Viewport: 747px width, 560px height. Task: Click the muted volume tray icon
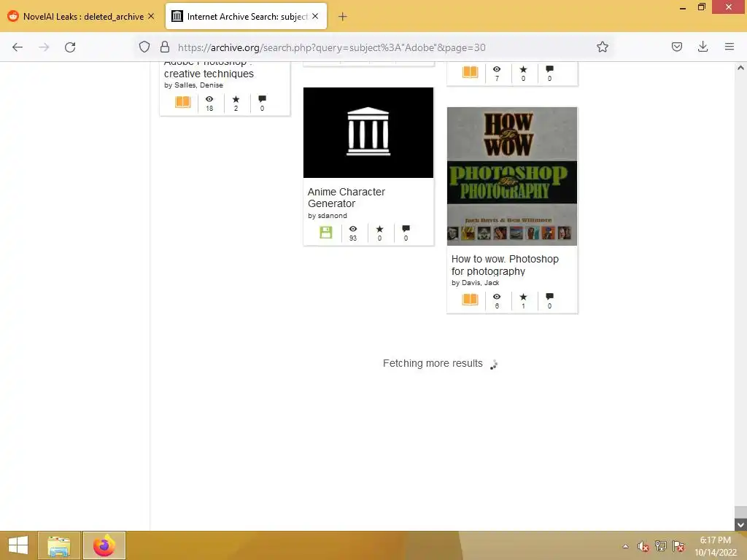tap(643, 546)
